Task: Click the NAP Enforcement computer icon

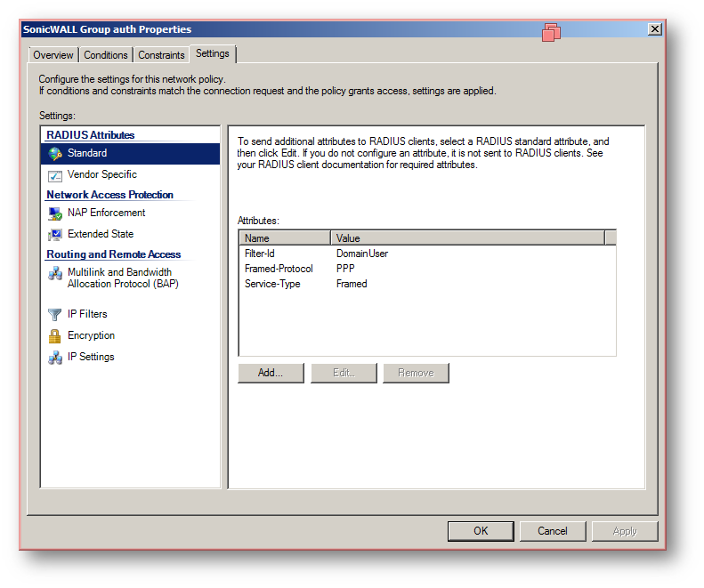Action: click(x=55, y=213)
